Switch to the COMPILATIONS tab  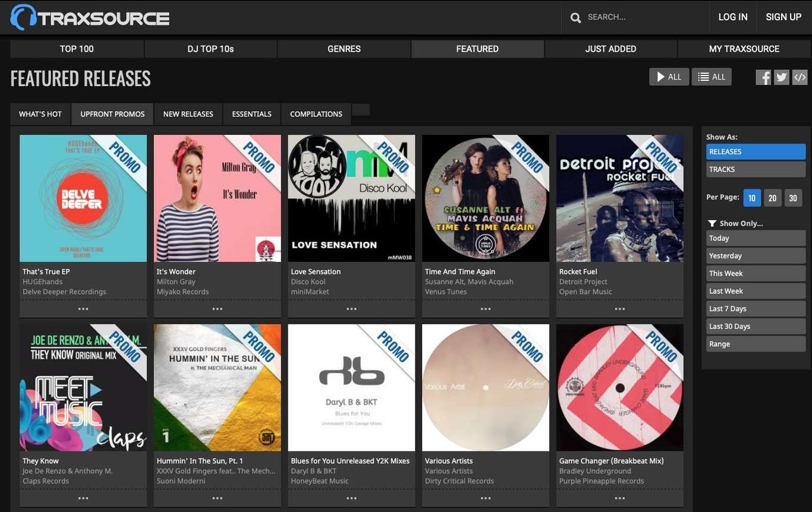[x=316, y=114]
